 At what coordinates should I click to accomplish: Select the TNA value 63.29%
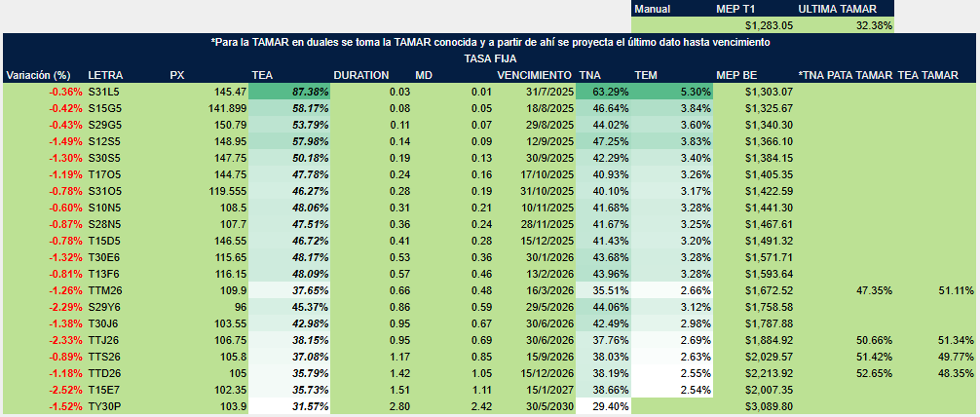(x=602, y=92)
